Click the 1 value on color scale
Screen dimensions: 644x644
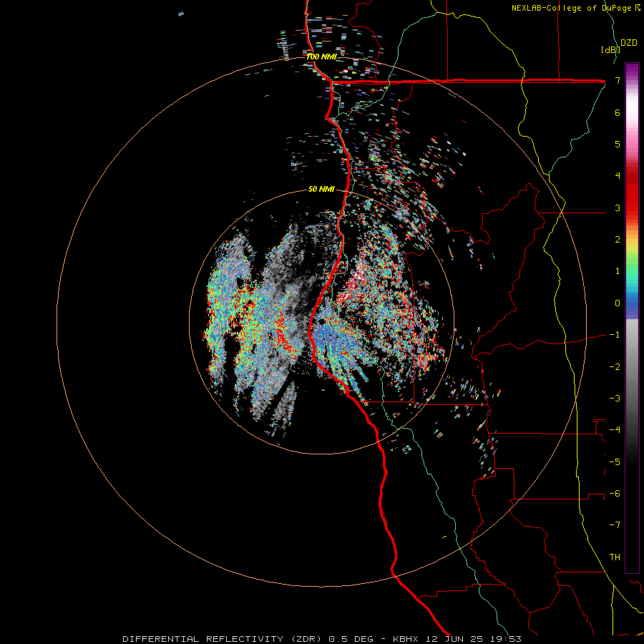[618, 271]
